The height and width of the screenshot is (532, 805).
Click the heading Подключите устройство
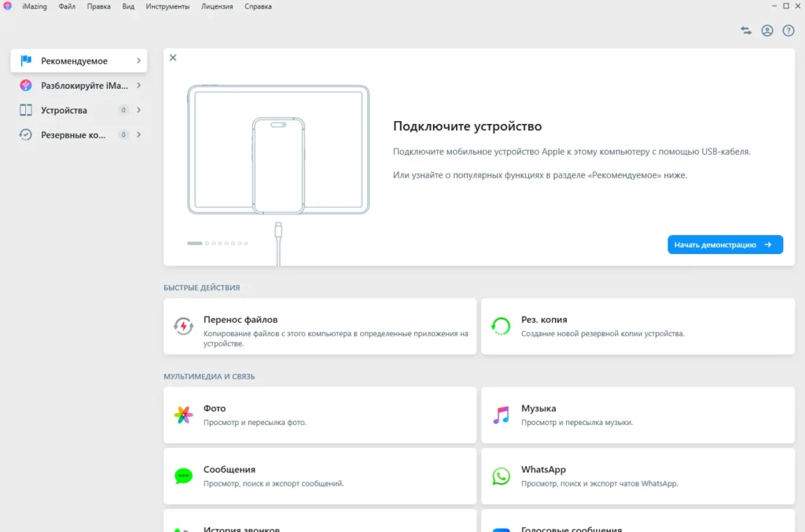[x=467, y=126]
